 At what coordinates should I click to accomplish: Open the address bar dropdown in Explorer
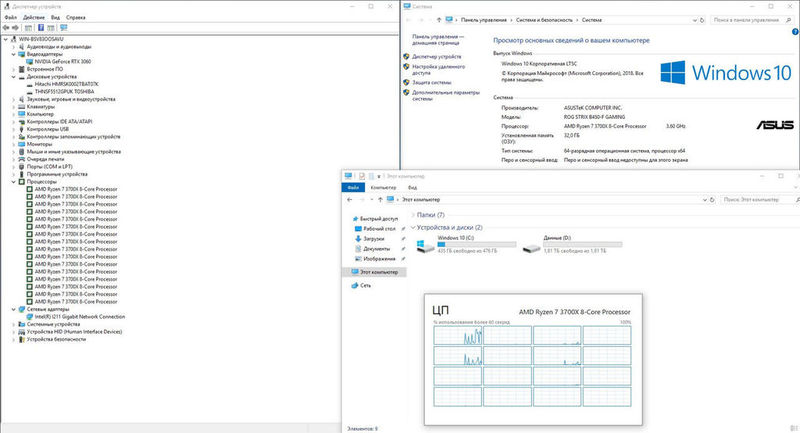[x=705, y=199]
